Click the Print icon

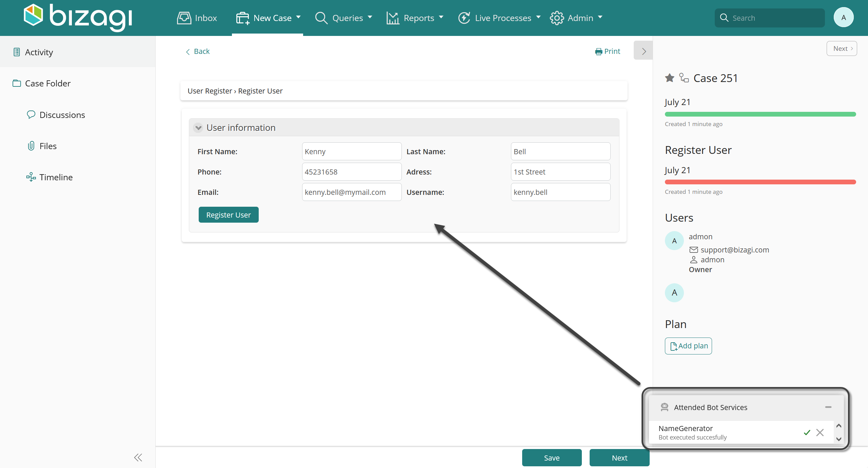[598, 51]
